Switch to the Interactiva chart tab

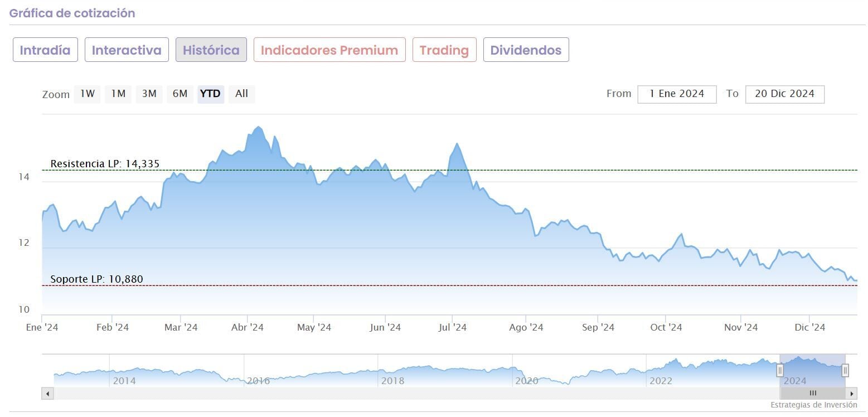point(127,50)
